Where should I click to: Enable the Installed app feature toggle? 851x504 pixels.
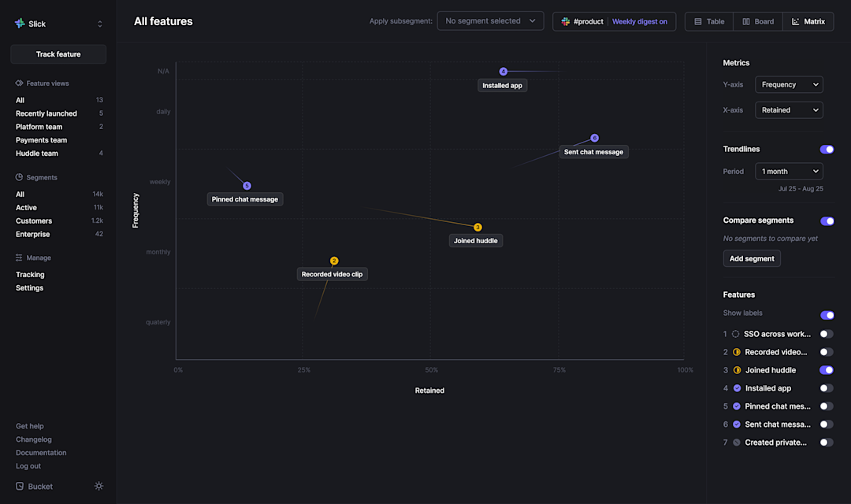point(827,387)
